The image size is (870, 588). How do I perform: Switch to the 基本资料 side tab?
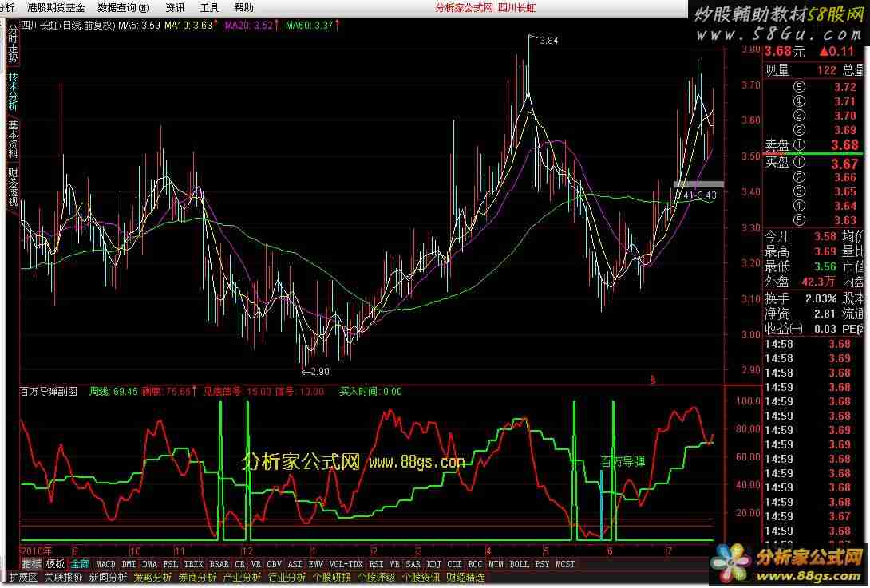click(x=13, y=139)
